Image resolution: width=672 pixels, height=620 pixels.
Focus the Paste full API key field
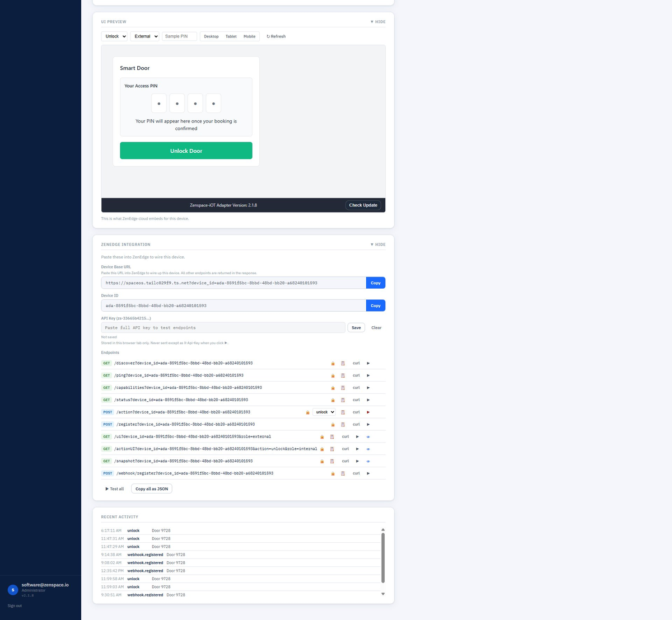pos(223,328)
